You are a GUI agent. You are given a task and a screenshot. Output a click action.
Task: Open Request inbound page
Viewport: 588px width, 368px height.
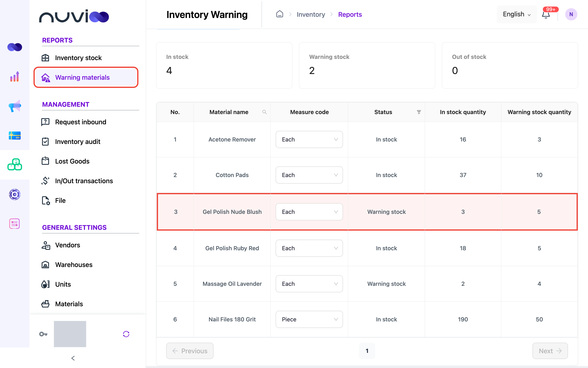tap(86, 122)
